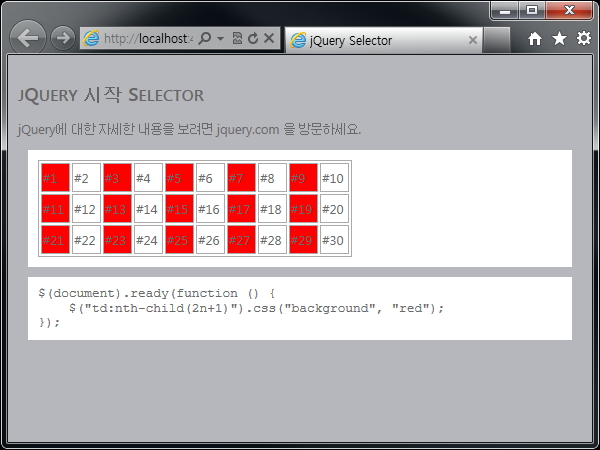600x450 pixels.
Task: Stop loading with the address bar X
Action: 269,38
